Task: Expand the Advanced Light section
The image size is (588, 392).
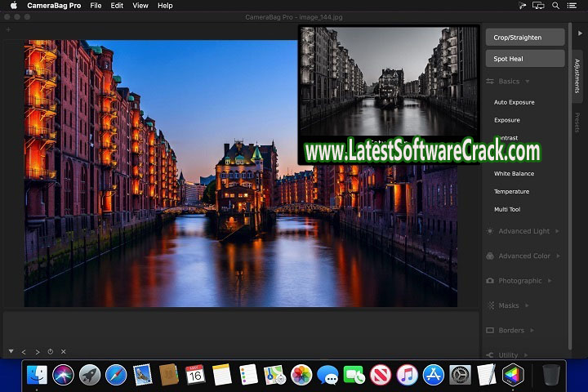Action: [523, 231]
